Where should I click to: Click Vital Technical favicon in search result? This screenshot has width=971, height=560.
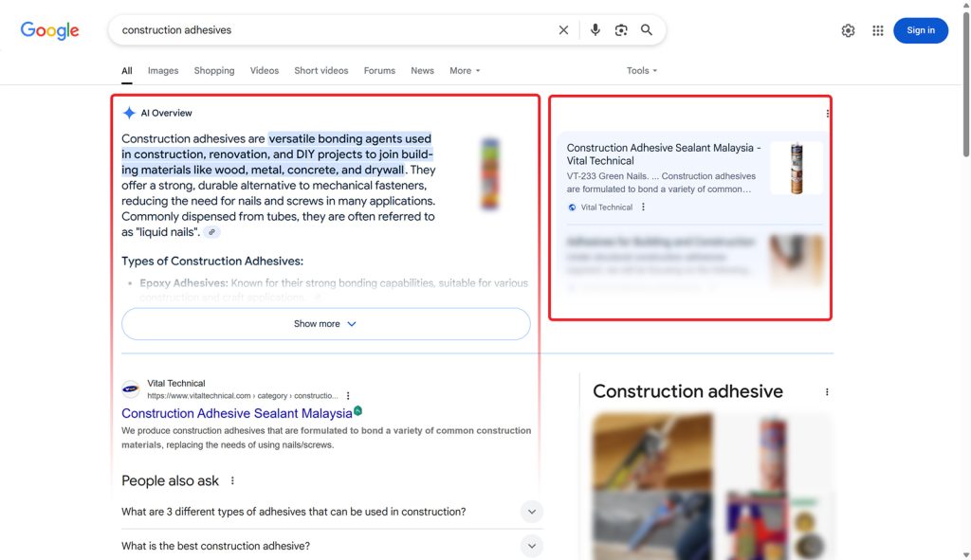coord(131,389)
